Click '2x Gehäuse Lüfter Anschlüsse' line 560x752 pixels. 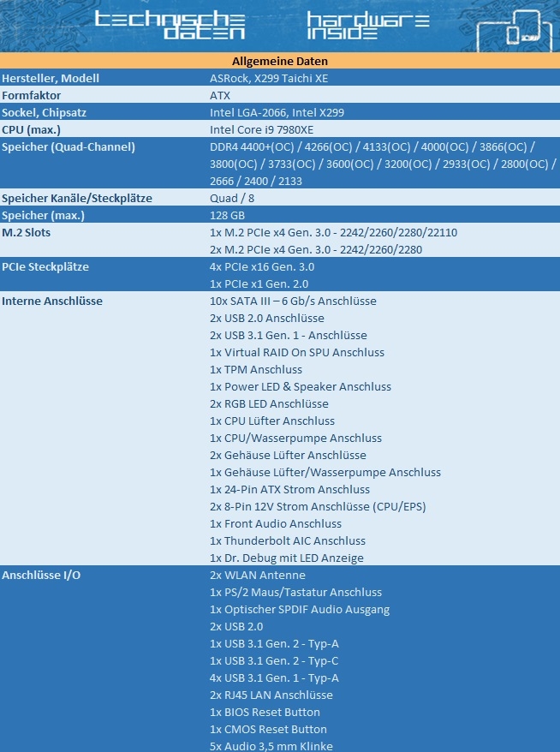tap(288, 455)
